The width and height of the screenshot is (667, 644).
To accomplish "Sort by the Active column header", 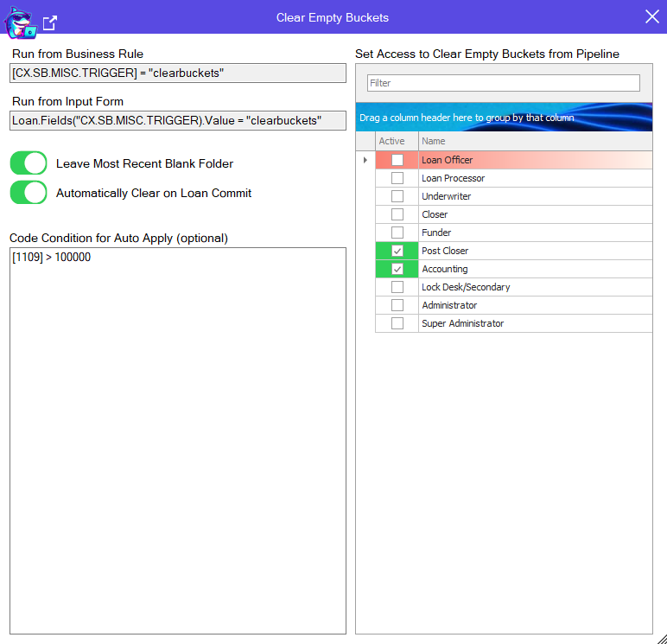I will (x=397, y=141).
